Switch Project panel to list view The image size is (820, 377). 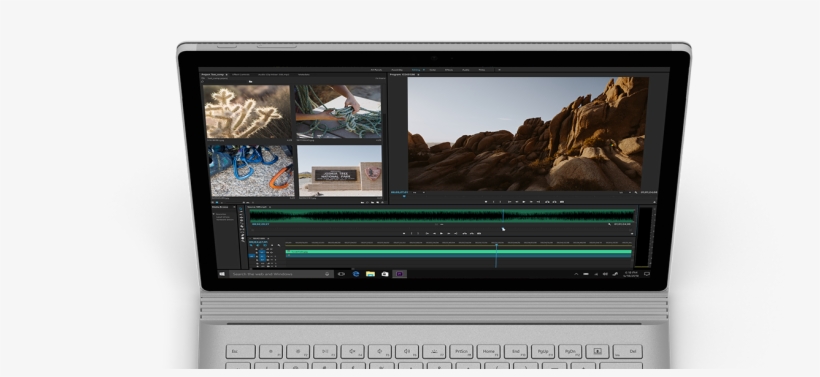(212, 202)
